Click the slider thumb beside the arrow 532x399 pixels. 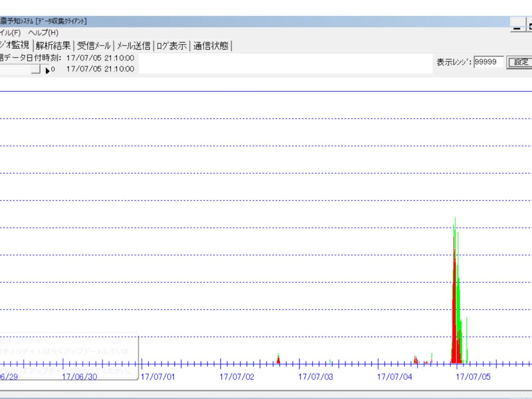point(35,69)
